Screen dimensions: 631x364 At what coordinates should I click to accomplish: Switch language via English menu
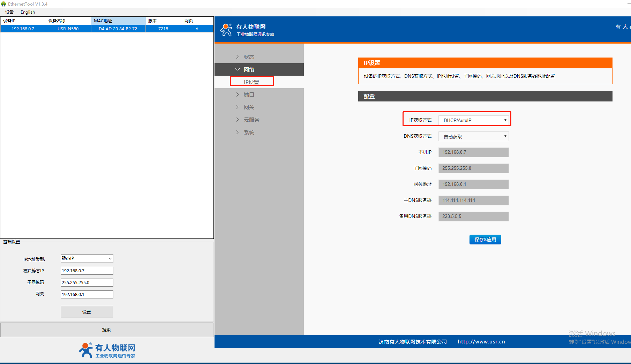click(28, 12)
